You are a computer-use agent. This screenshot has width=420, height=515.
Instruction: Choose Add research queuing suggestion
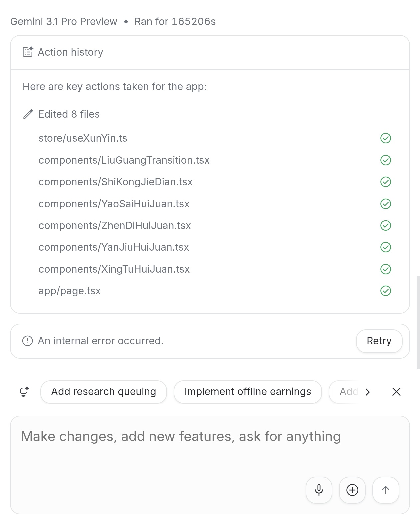coord(104,392)
